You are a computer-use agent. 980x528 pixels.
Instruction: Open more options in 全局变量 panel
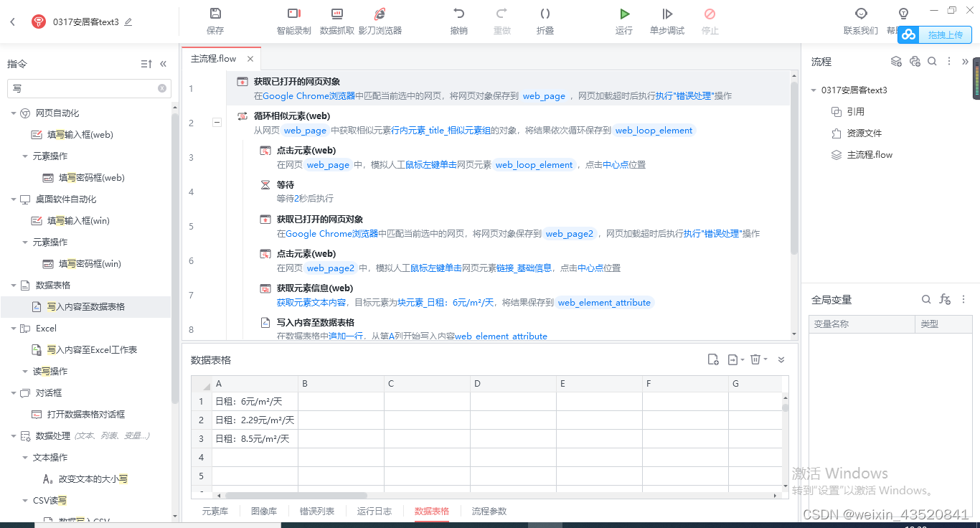[x=963, y=299]
